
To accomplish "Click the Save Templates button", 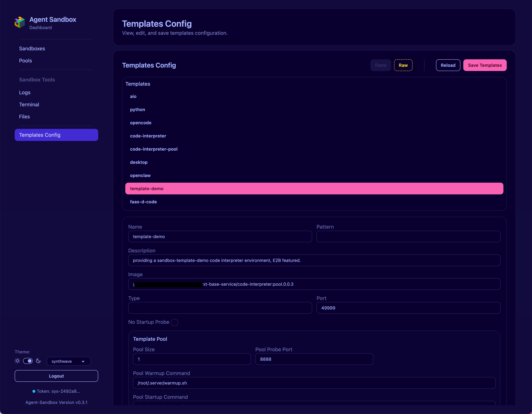I will coord(485,65).
